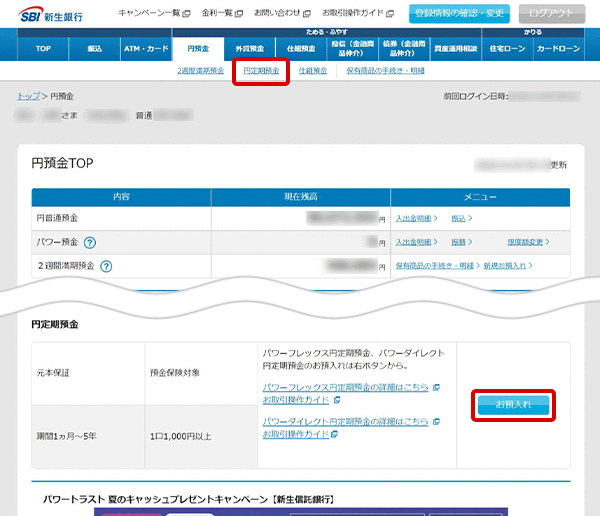
Task: Open 振込 link in 円普通預金 row
Action: 458,218
